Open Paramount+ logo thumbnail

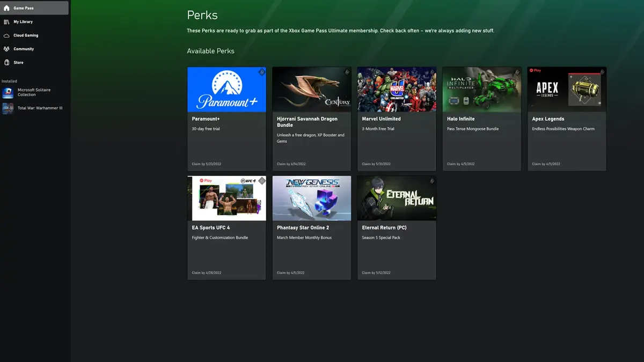226,90
